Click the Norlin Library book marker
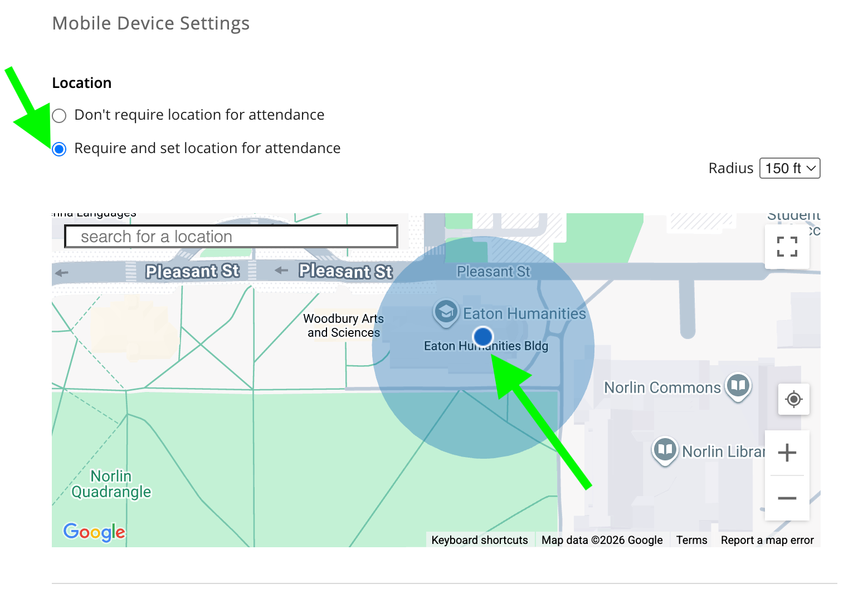This screenshot has height=589, width=868. [665, 449]
